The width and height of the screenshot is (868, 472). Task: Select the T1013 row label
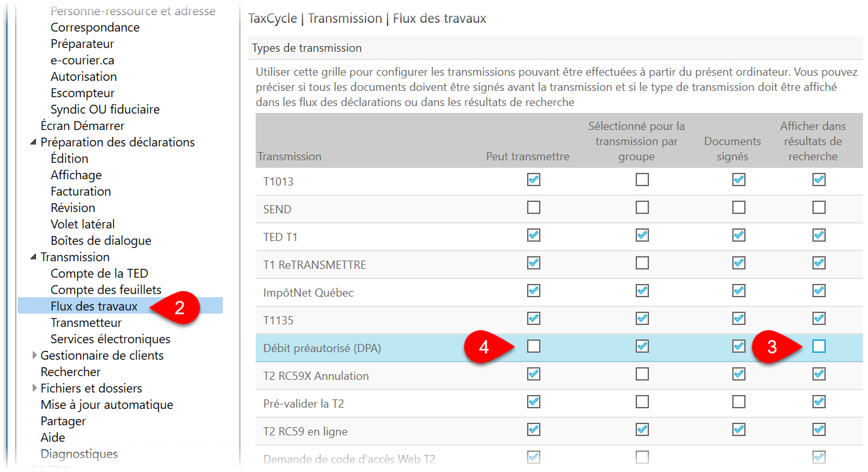pyautogui.click(x=278, y=182)
